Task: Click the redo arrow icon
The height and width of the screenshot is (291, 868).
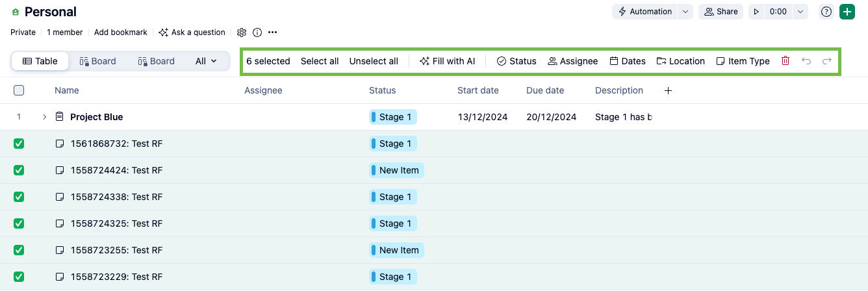Action: (827, 61)
